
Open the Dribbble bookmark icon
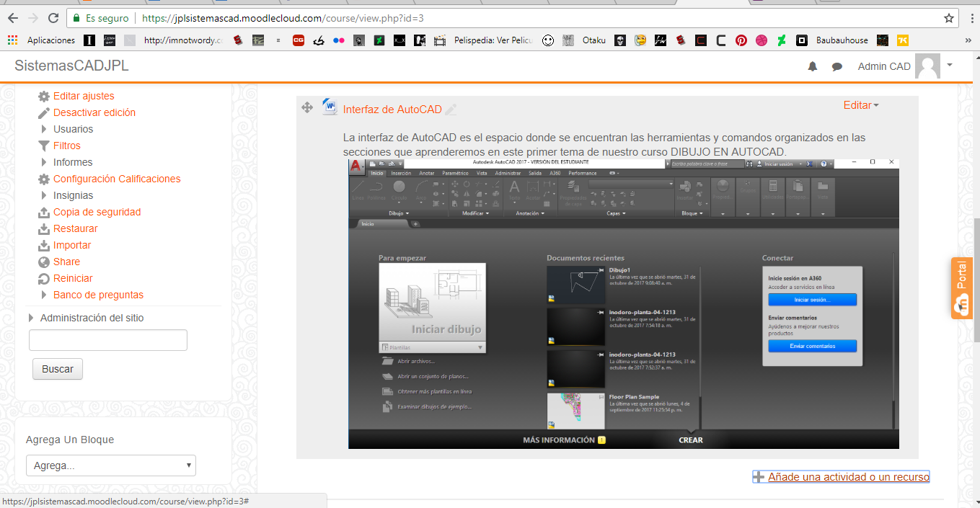(x=761, y=40)
